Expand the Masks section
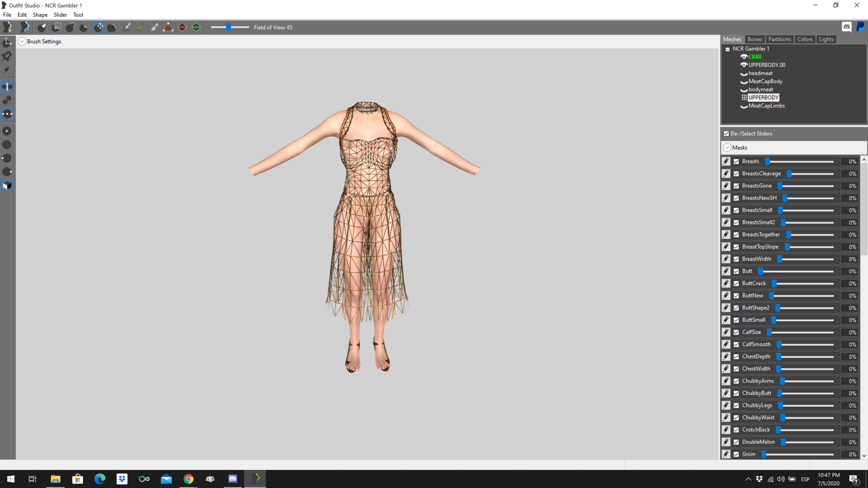This screenshot has width=868, height=488. click(727, 148)
